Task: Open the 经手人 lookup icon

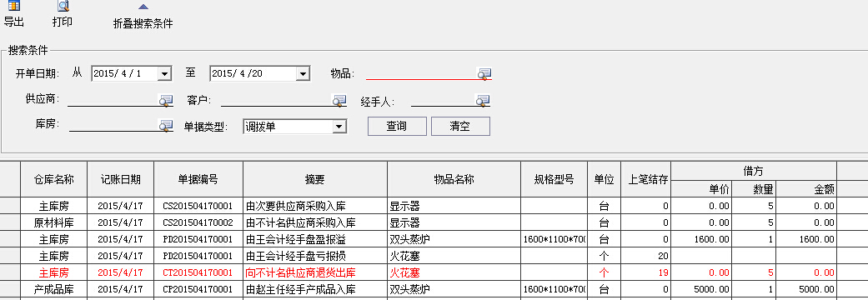Action: 483,100
